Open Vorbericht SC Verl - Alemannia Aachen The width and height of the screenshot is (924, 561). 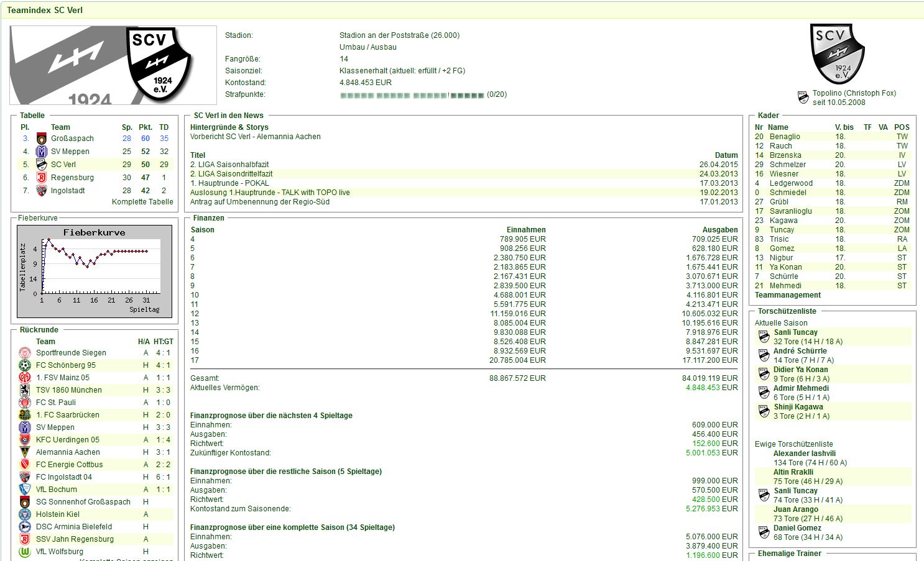256,137
